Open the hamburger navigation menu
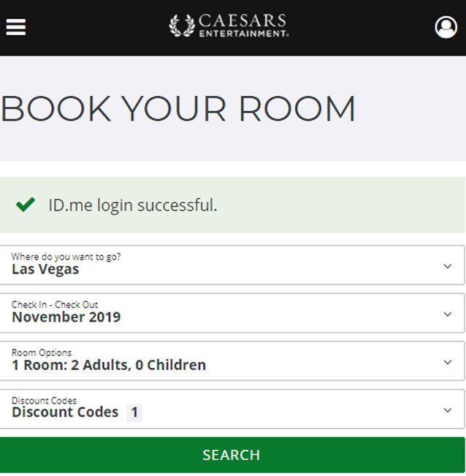The height and width of the screenshot is (476, 466). pos(16,26)
